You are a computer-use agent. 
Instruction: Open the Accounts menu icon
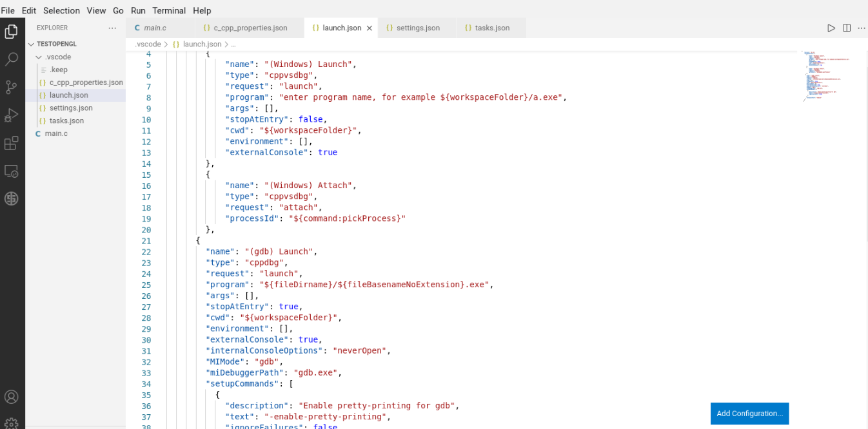pyautogui.click(x=11, y=397)
